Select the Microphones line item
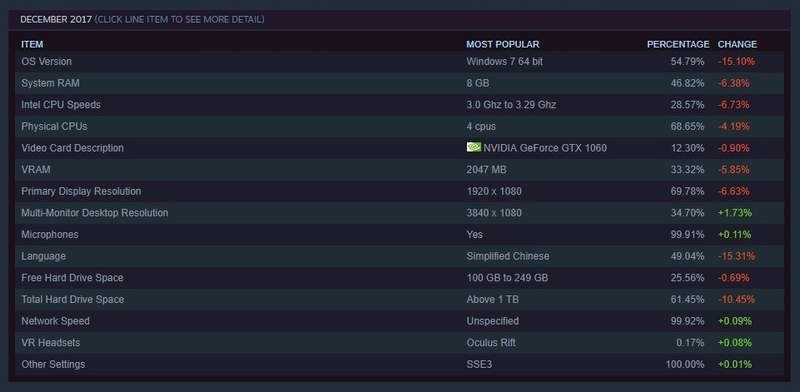 pos(399,234)
